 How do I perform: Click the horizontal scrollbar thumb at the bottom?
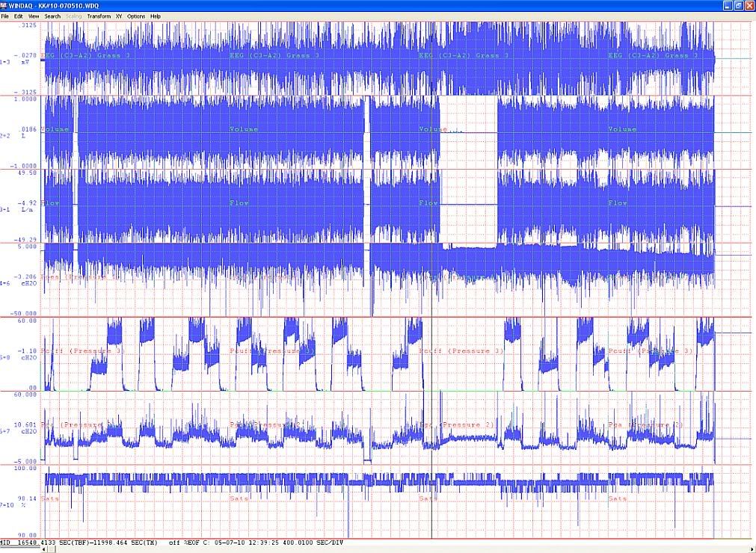pyautogui.click(x=52, y=549)
